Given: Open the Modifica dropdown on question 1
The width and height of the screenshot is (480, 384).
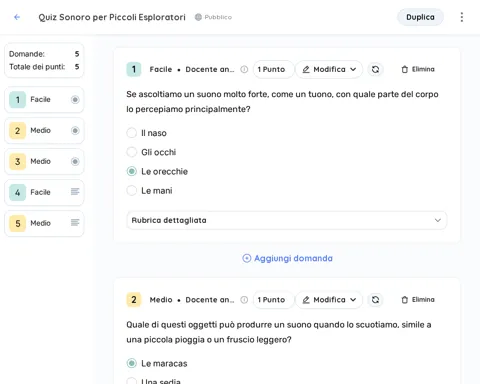Looking at the screenshot, I should (x=329, y=69).
